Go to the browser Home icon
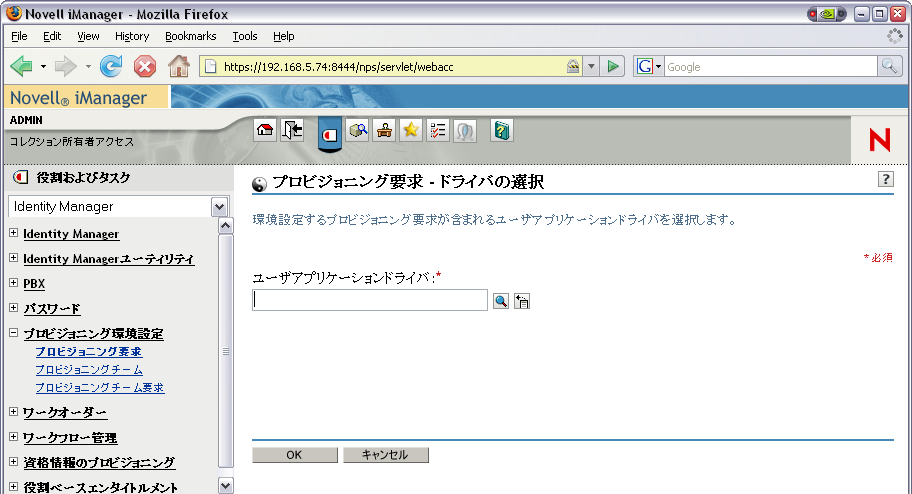The image size is (912, 494). 179,66
